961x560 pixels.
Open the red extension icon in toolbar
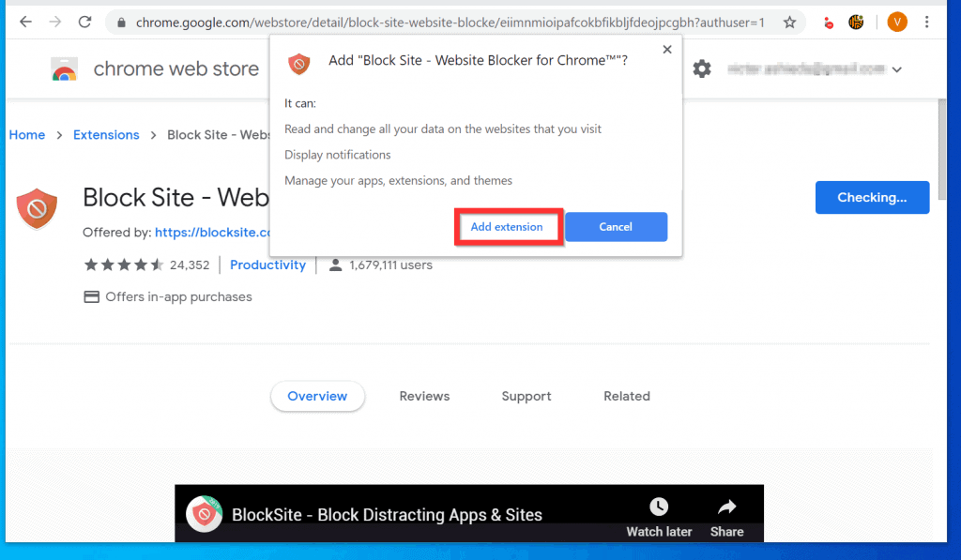pyautogui.click(x=828, y=23)
